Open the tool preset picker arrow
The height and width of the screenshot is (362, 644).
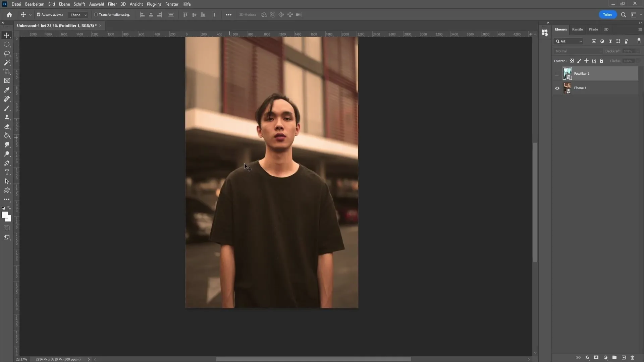30,15
